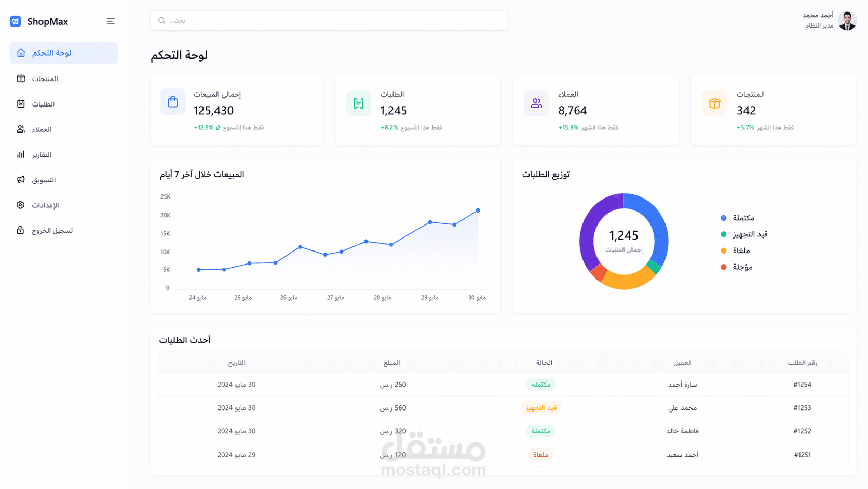
Task: Click the التسويق megaphone icon
Action: pyautogui.click(x=21, y=180)
